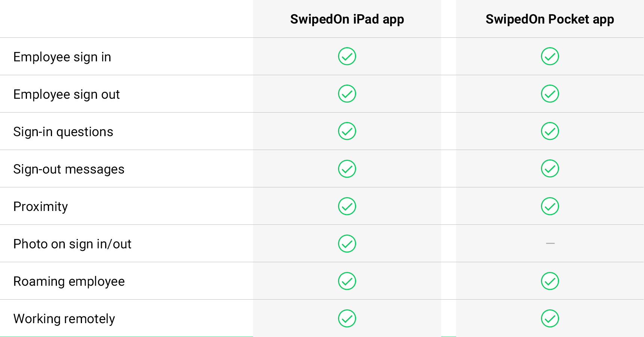Click the Pocket app checkmark for Proximity

coord(550,206)
